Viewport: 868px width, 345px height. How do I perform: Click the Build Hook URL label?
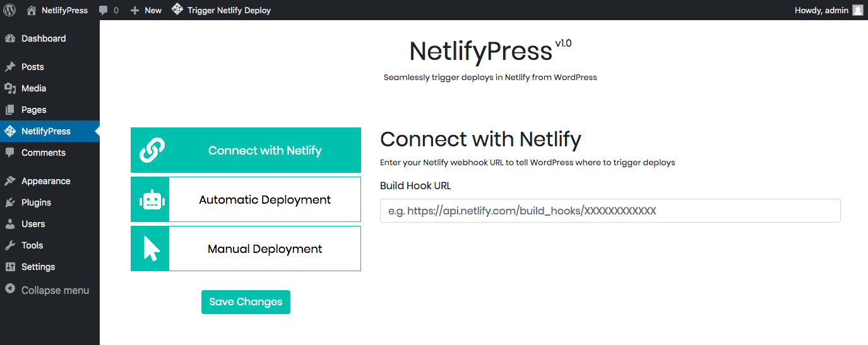tap(415, 185)
